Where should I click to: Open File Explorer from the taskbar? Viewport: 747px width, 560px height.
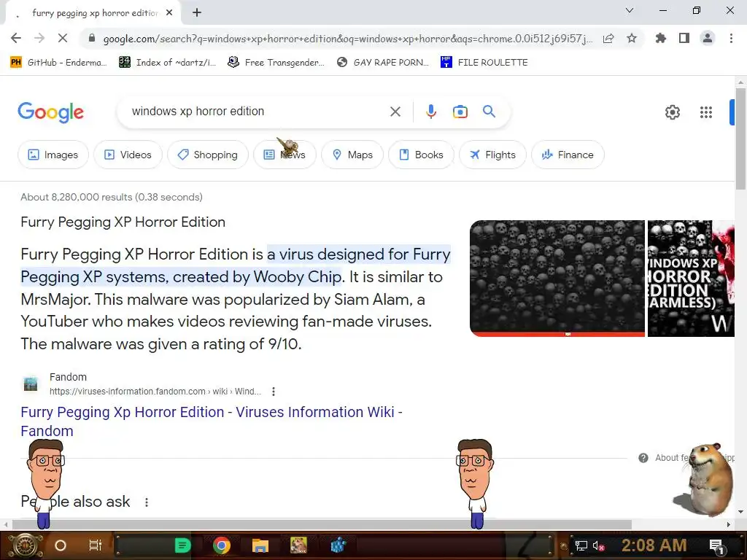(260, 545)
